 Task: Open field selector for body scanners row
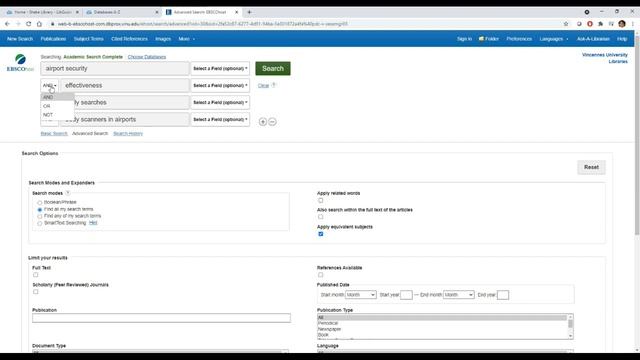coord(220,120)
